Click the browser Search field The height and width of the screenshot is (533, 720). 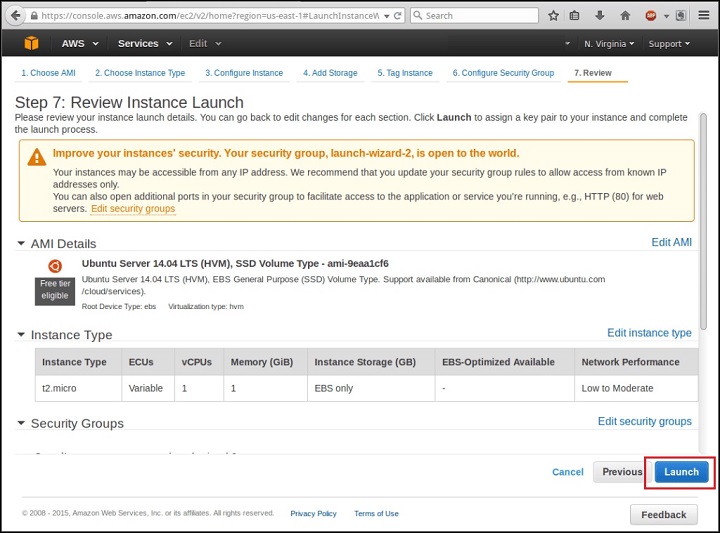coord(475,16)
